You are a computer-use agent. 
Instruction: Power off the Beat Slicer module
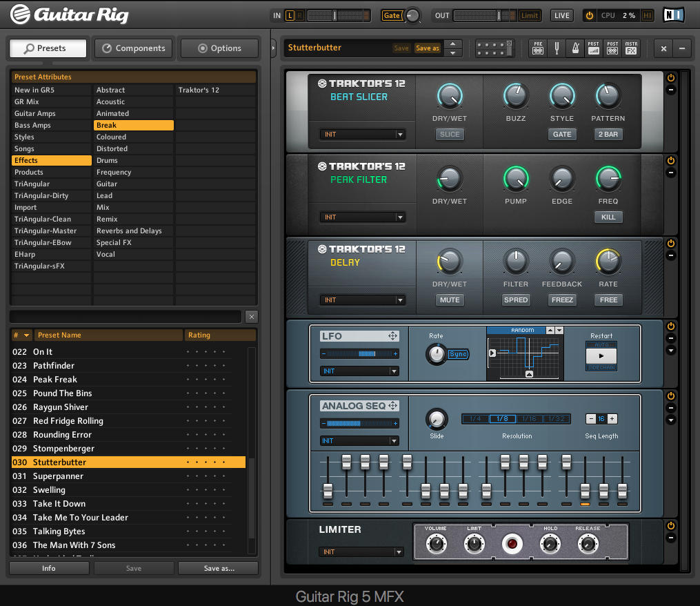[x=670, y=78]
